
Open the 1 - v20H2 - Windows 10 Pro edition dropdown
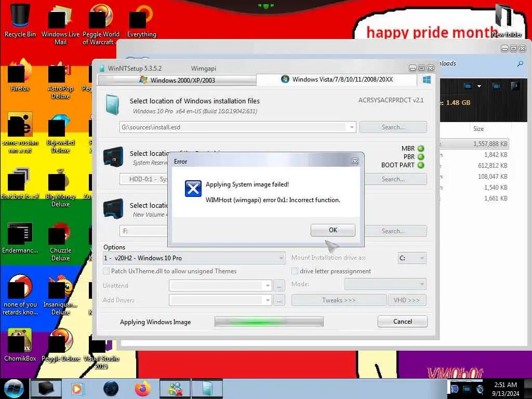pos(194,258)
